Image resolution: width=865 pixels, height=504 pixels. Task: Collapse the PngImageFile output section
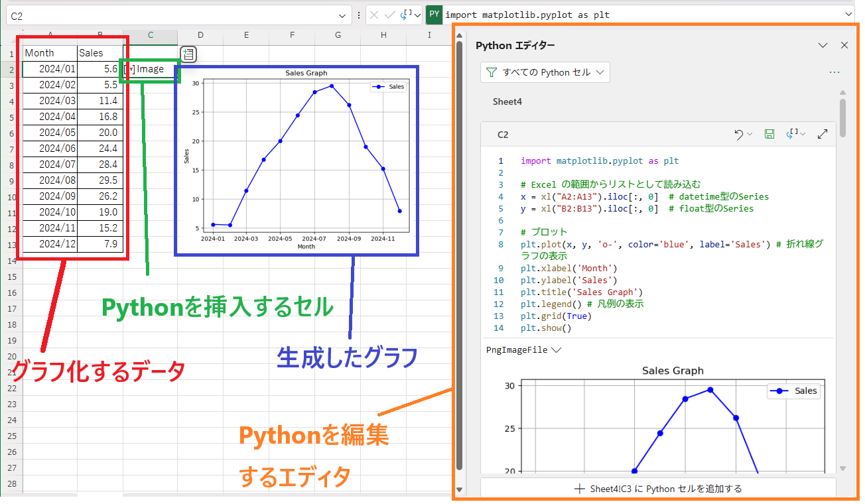557,349
